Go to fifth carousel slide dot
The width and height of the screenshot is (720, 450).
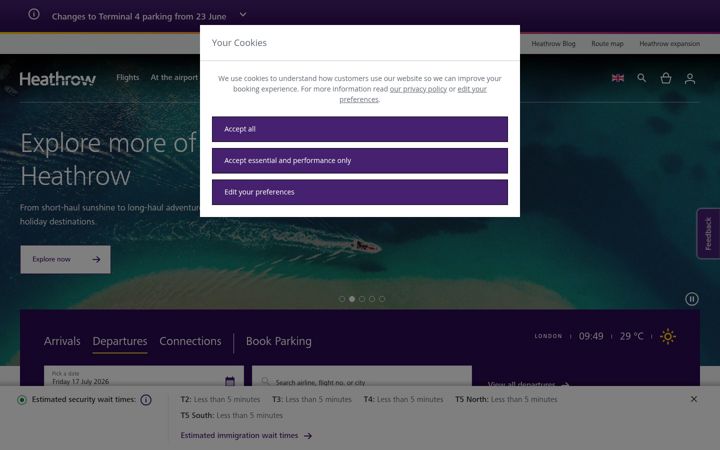382,299
